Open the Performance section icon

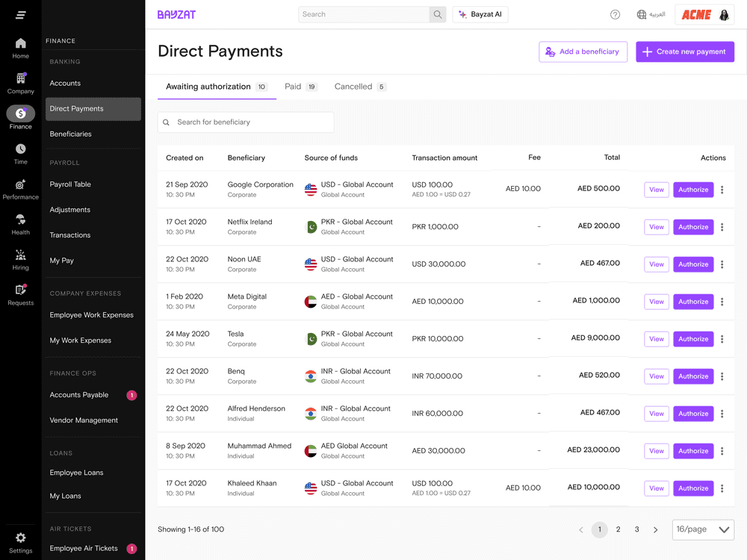coord(20,190)
